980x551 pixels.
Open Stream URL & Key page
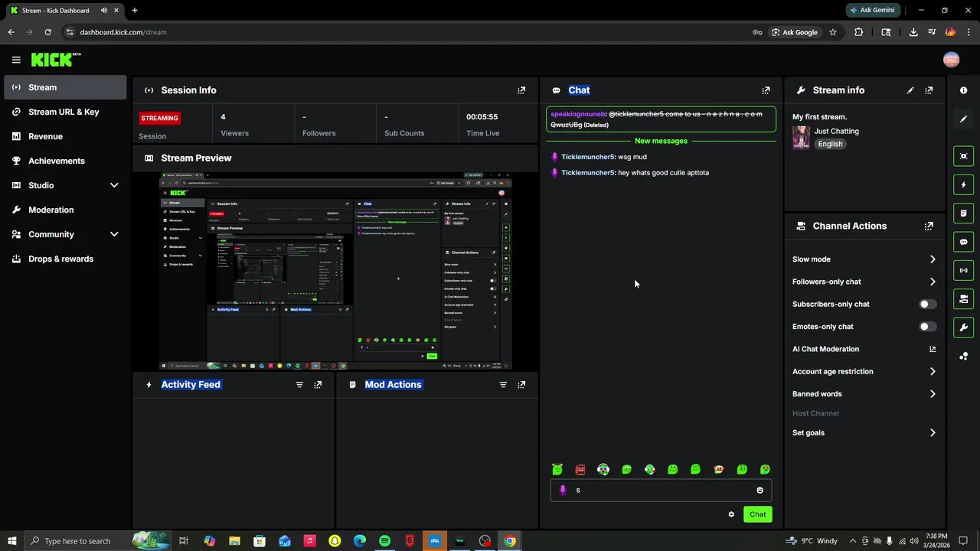[x=65, y=112]
